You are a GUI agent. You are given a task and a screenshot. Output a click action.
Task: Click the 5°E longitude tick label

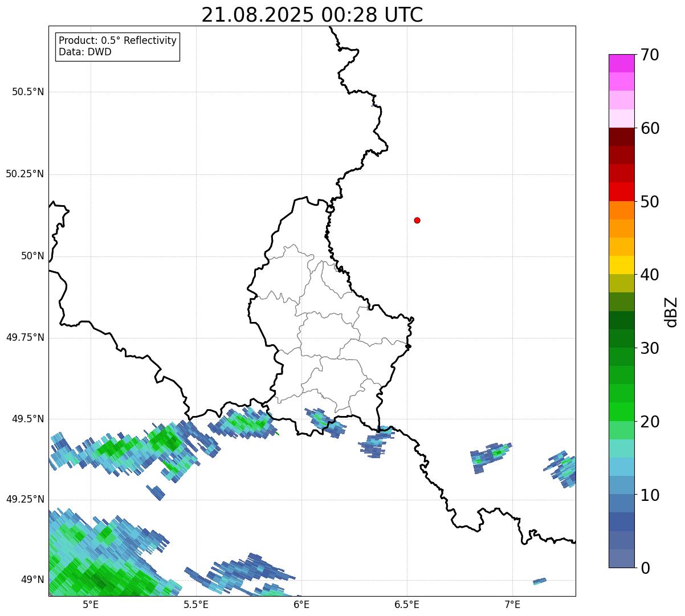coord(91,605)
